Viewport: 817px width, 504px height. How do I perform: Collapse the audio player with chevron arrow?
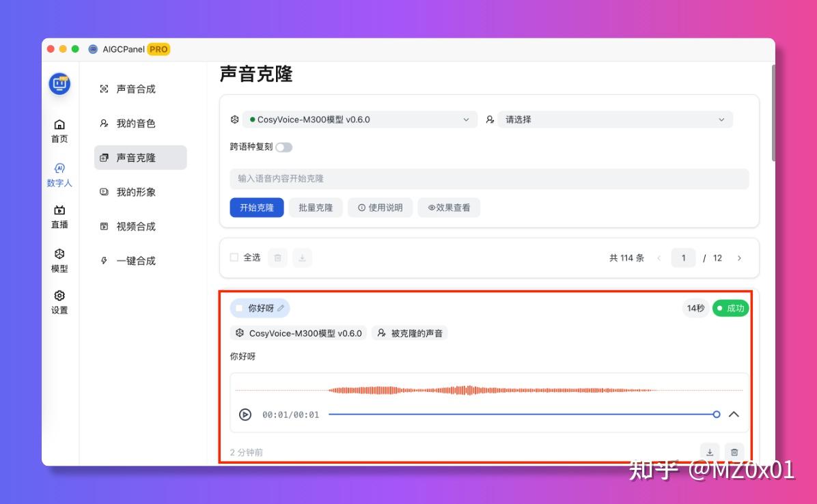734,415
